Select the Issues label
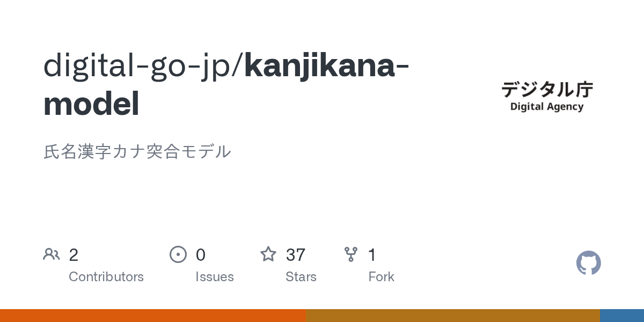Image resolution: width=644 pixels, height=322 pixels. tap(215, 277)
